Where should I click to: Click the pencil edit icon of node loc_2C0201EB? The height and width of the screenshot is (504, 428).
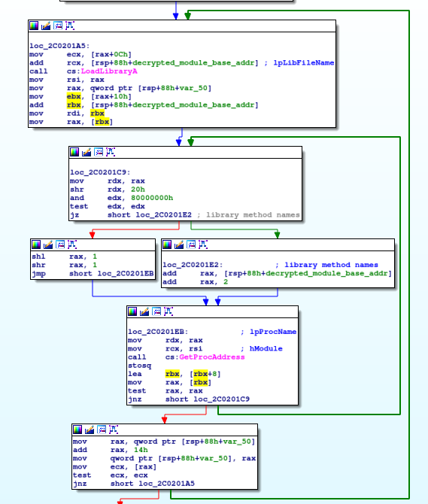pos(144,311)
